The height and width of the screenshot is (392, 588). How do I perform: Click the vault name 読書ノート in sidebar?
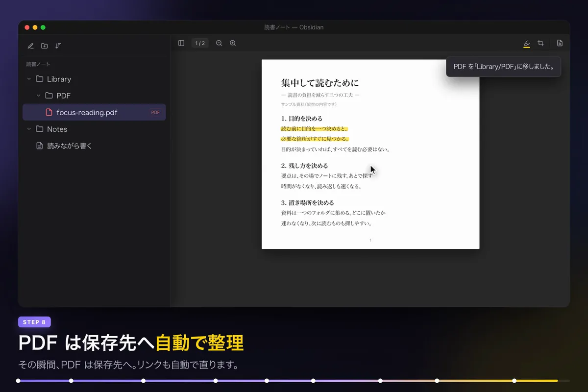38,64
